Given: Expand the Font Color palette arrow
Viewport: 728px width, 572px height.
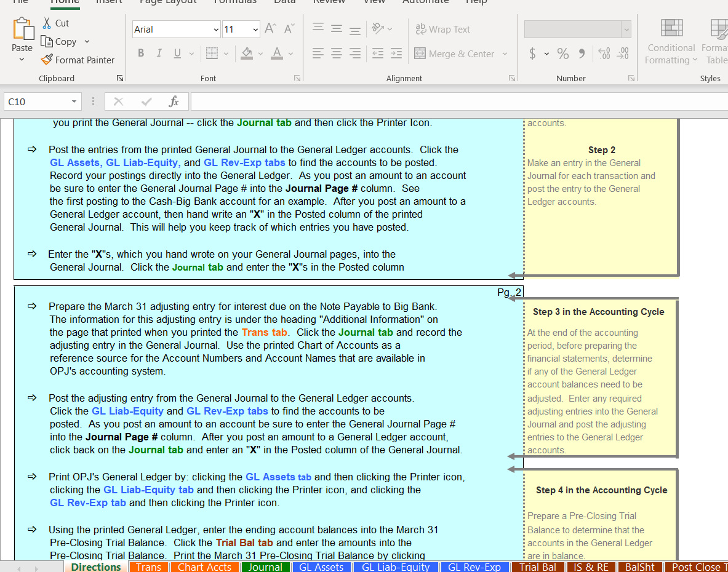Looking at the screenshot, I should tap(290, 54).
